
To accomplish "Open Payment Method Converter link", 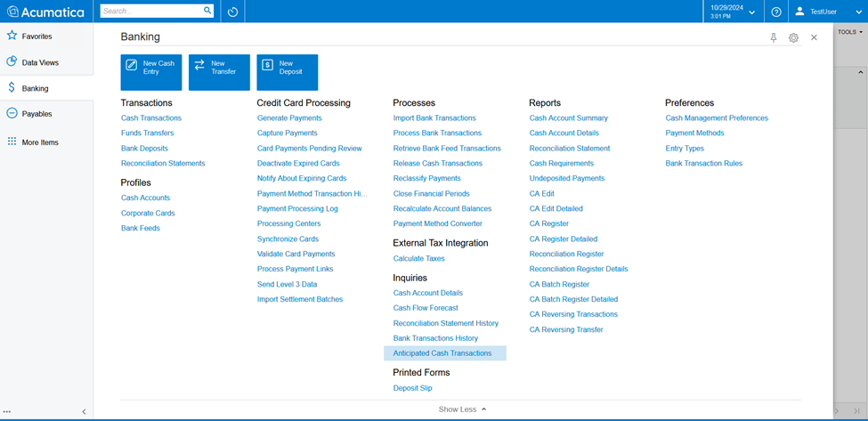I will 438,223.
